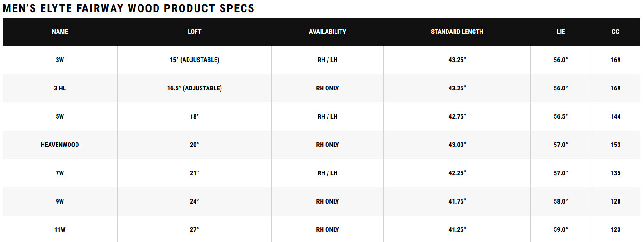Click the 16.5° (ADJUSTABLE) loft cell
The image size is (644, 242).
195,89
